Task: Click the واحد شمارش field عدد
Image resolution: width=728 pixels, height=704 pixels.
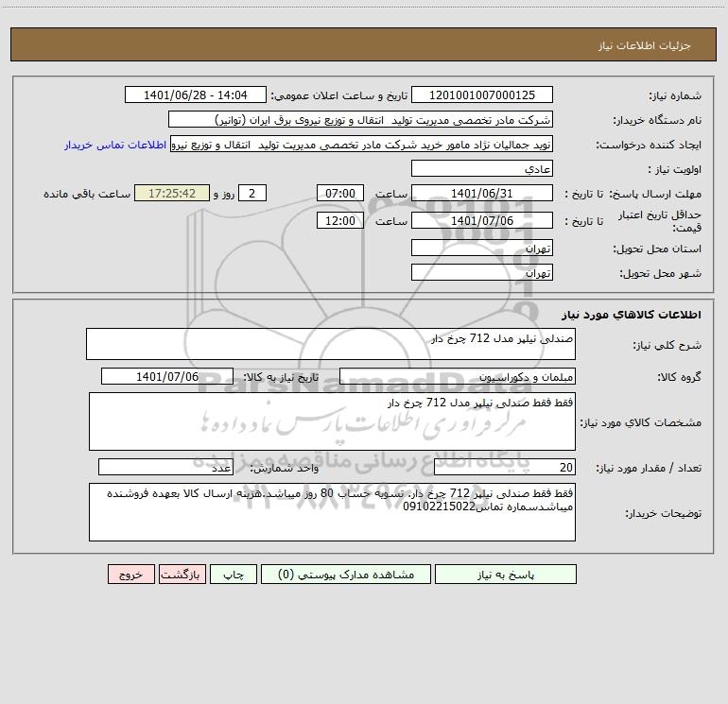Action: pyautogui.click(x=165, y=467)
